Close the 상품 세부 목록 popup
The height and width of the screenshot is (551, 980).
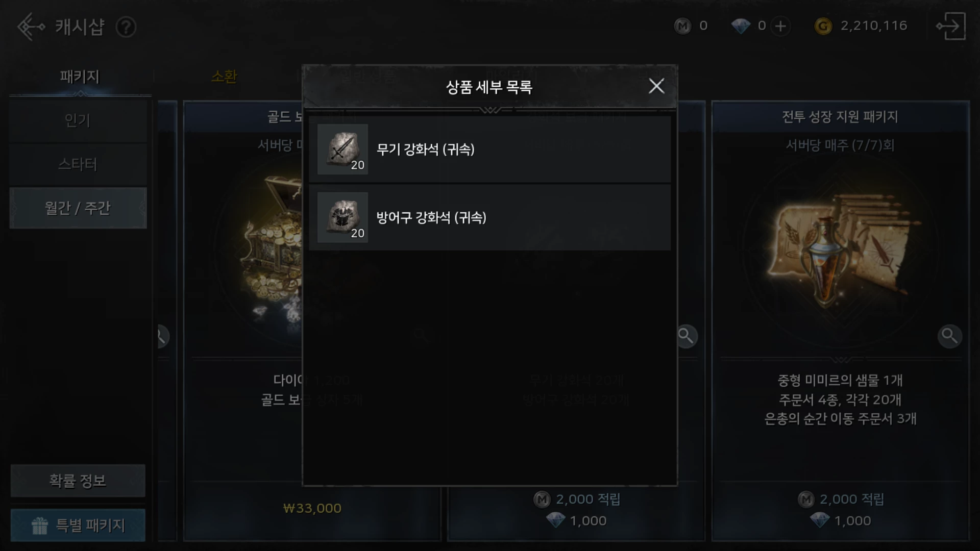[656, 86]
